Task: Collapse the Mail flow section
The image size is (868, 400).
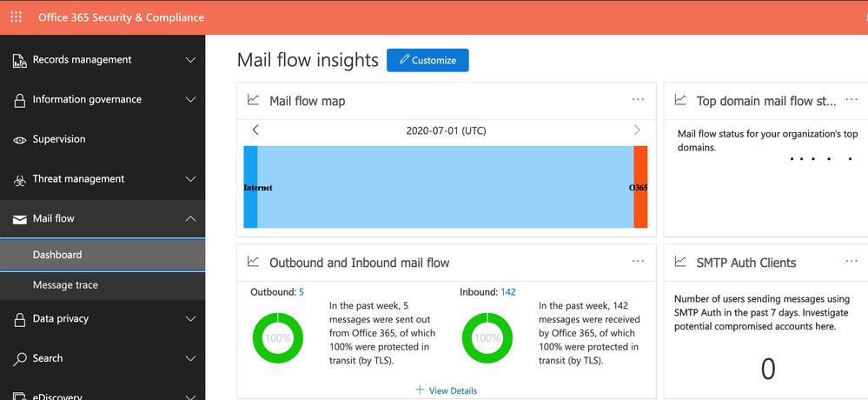Action: coord(190,219)
